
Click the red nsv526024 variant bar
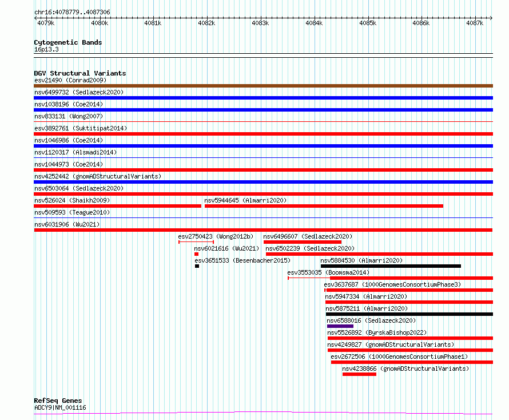point(117,206)
